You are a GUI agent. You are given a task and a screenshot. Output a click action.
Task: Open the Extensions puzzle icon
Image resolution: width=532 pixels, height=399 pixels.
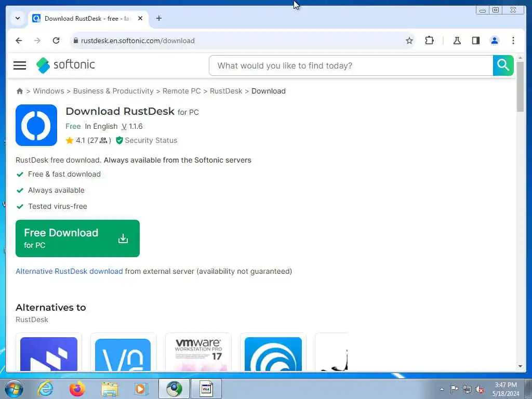[429, 41]
